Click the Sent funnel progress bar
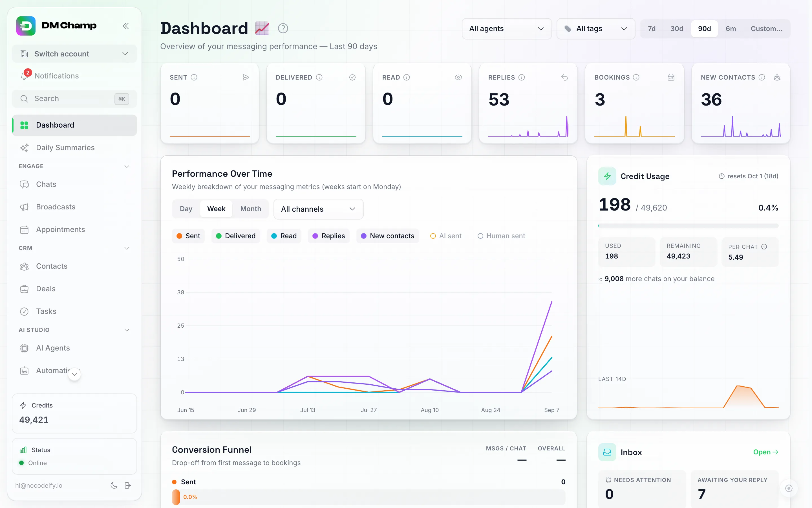812x508 pixels. tap(369, 497)
